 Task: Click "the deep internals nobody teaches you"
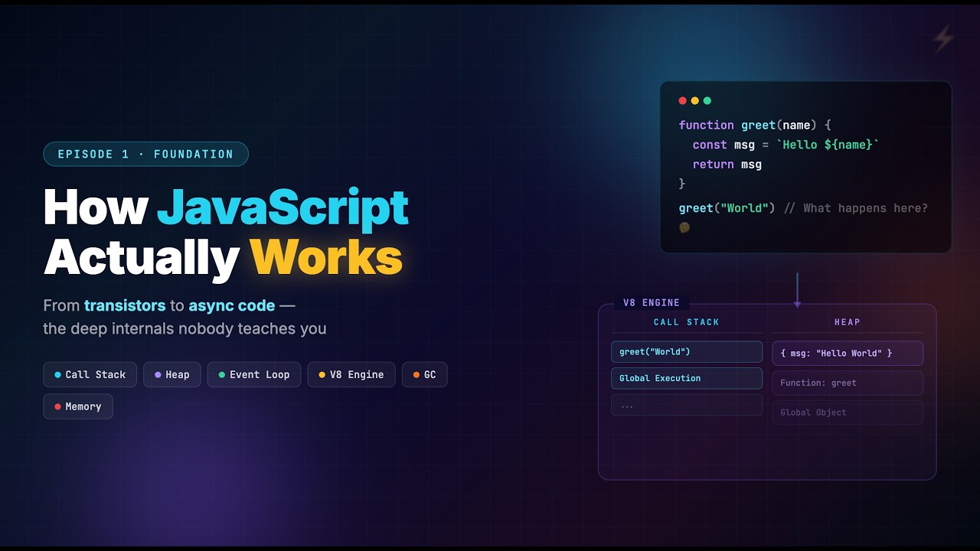[x=185, y=328]
